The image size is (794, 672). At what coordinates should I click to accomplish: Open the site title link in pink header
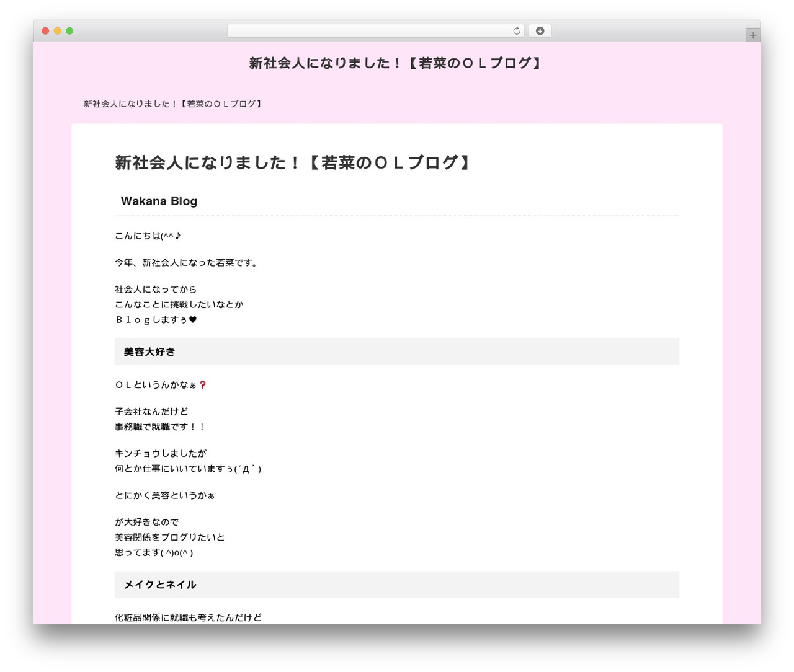coord(396,63)
